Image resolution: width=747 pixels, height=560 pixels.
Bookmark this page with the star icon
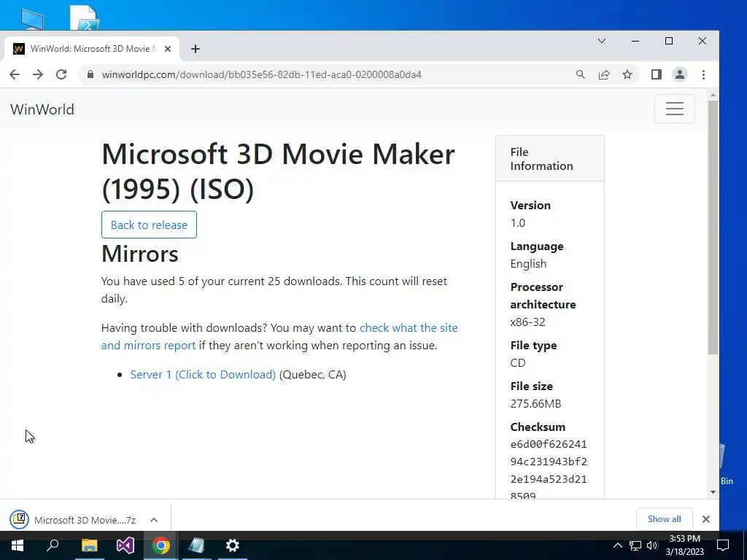point(627,74)
